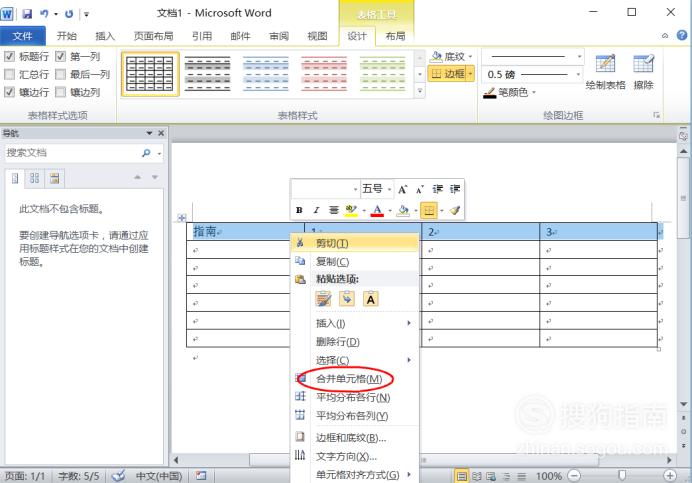Click the search document (搜索文档) input field
This screenshot has width=692, height=483.
72,153
